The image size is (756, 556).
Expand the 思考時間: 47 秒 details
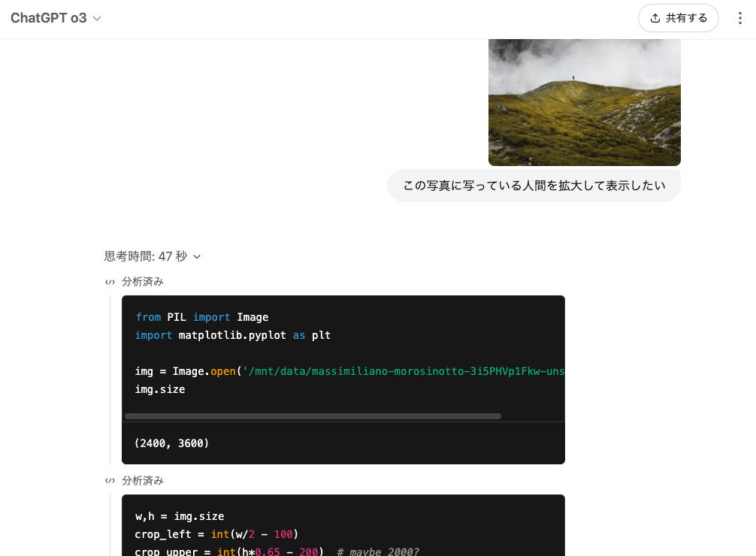[146, 256]
